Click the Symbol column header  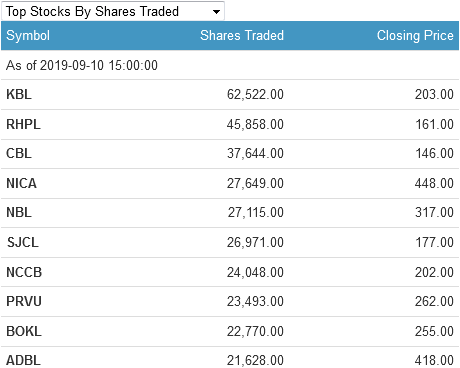(x=28, y=35)
